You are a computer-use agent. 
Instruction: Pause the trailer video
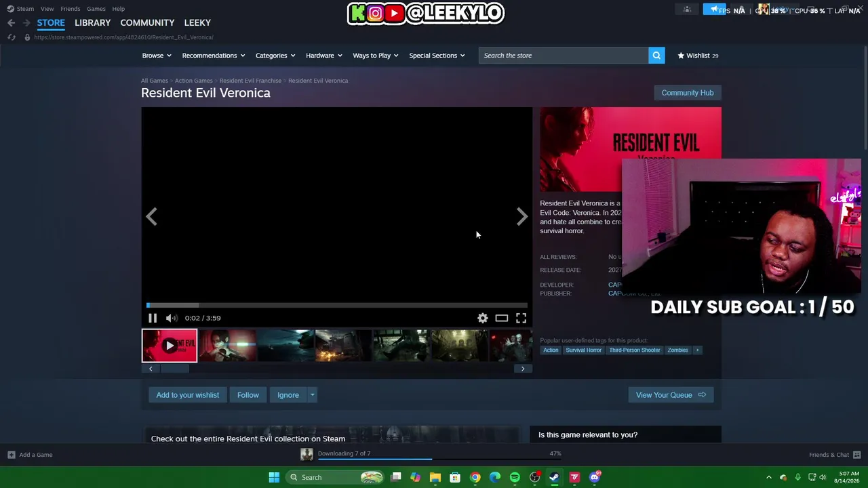[153, 318]
